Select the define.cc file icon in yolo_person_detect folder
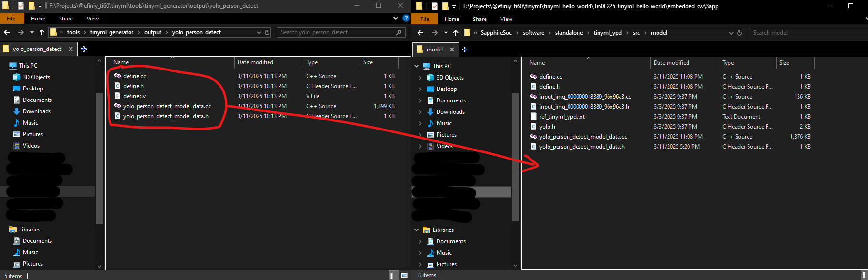Screen dimensions: 868x280 pos(118,76)
